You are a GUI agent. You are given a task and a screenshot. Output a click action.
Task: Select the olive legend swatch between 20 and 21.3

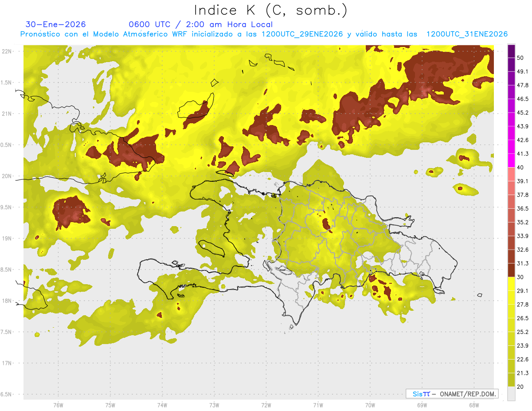coord(511,380)
